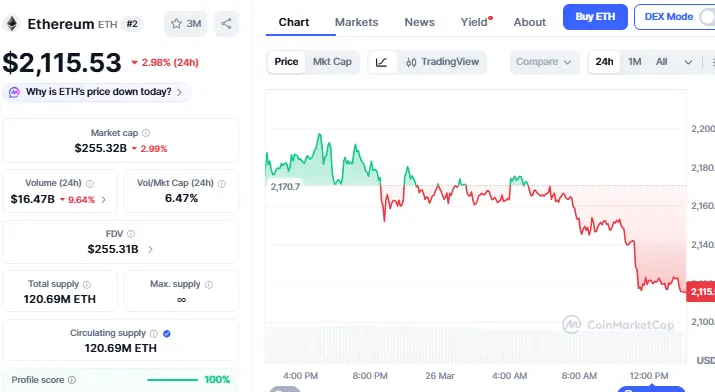Click the 6.47% Vol/Mkt Cap value
This screenshot has width=715, height=392.
181,198
